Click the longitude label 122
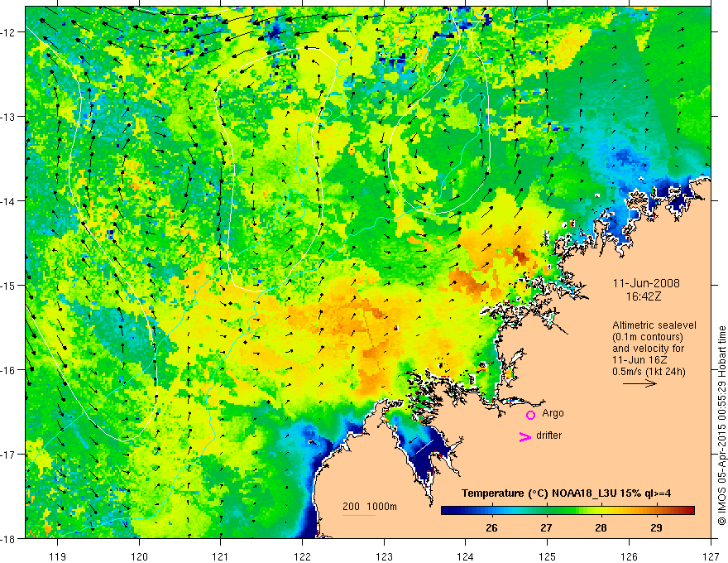The width and height of the screenshot is (728, 563). coord(302,556)
